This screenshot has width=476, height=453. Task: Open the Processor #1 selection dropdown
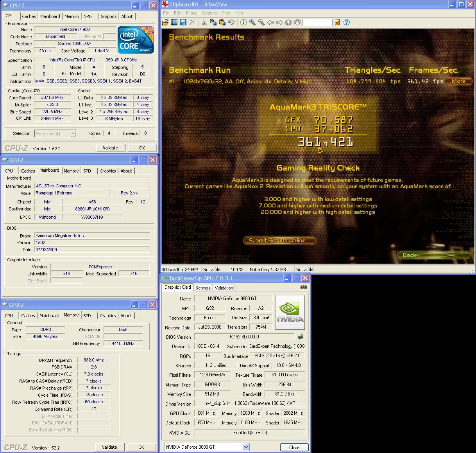[x=73, y=133]
